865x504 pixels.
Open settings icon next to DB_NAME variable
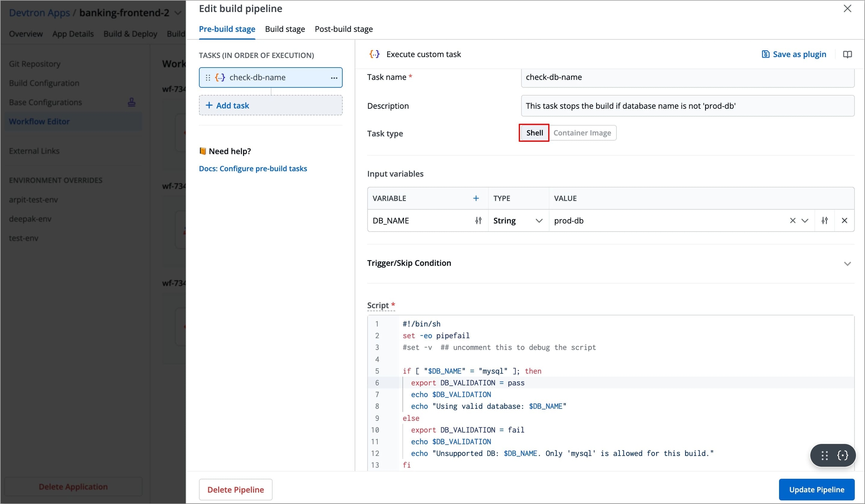point(478,221)
